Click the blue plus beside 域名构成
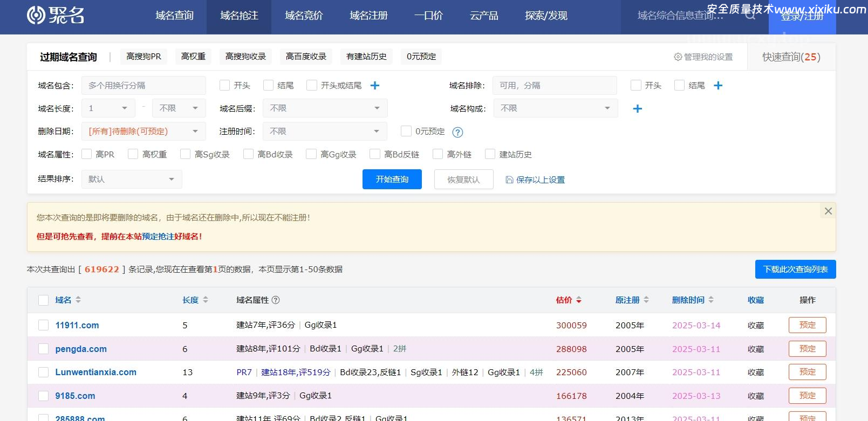868x421 pixels. click(x=638, y=109)
